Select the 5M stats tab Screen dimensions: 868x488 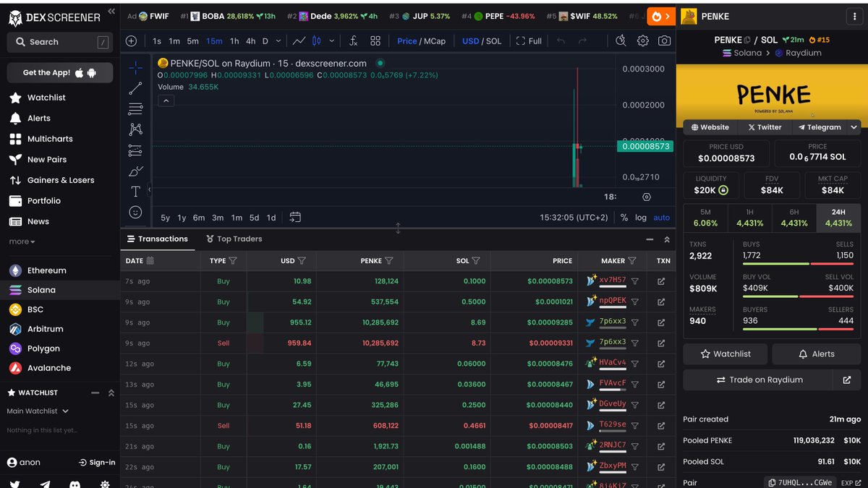click(705, 218)
